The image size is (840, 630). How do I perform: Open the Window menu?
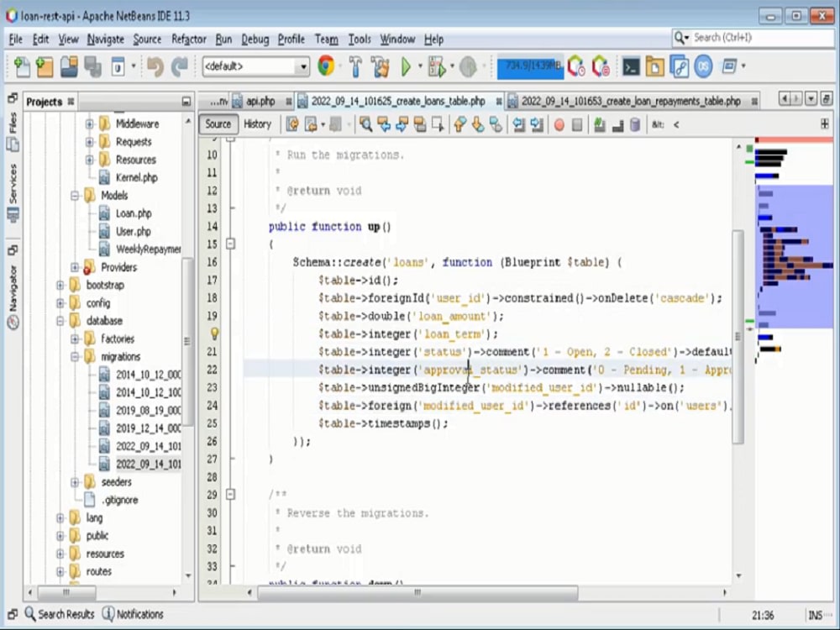point(397,39)
